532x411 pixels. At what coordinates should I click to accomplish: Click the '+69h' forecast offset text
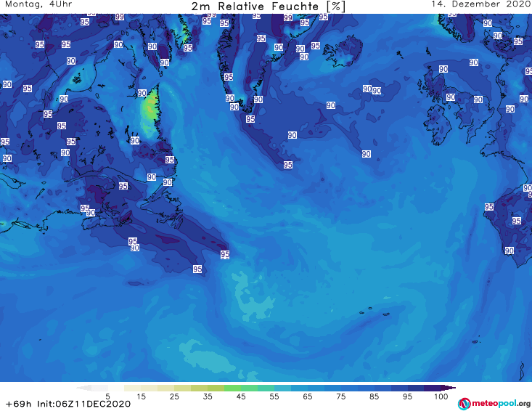click(x=19, y=404)
